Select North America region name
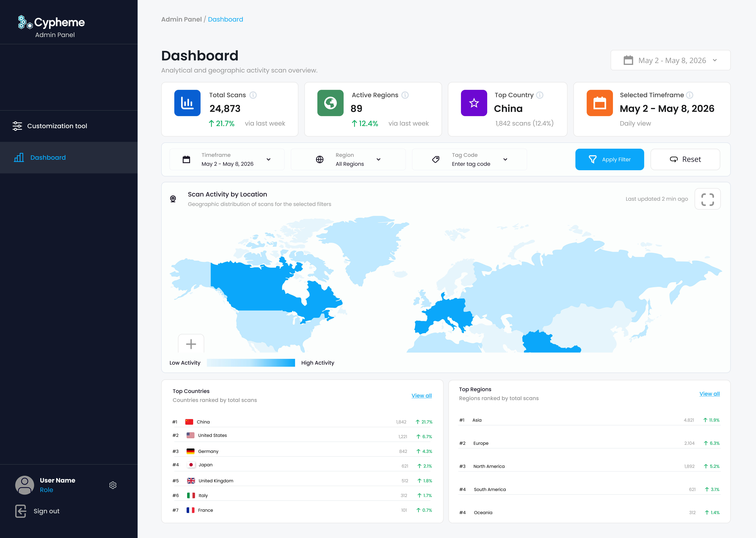The width and height of the screenshot is (756, 538). tap(489, 466)
